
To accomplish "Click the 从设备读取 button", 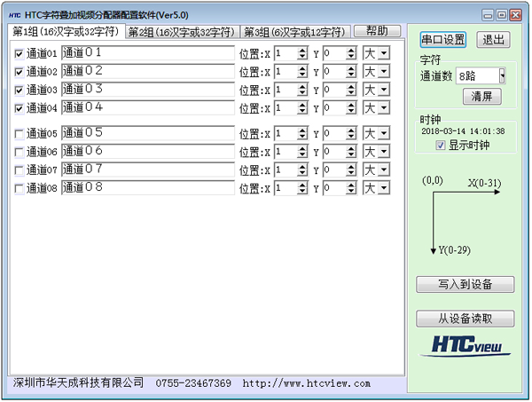I will [x=465, y=319].
